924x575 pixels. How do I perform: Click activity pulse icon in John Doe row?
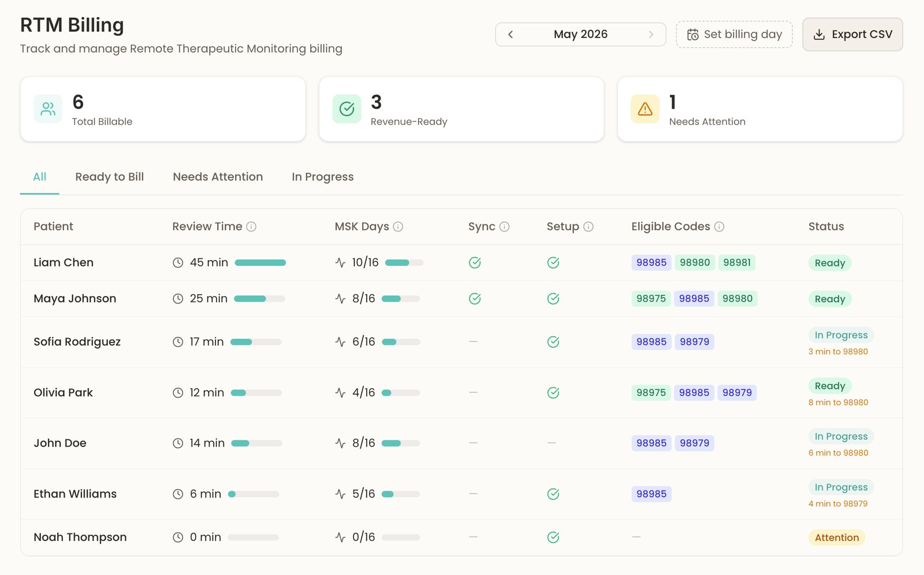point(340,443)
